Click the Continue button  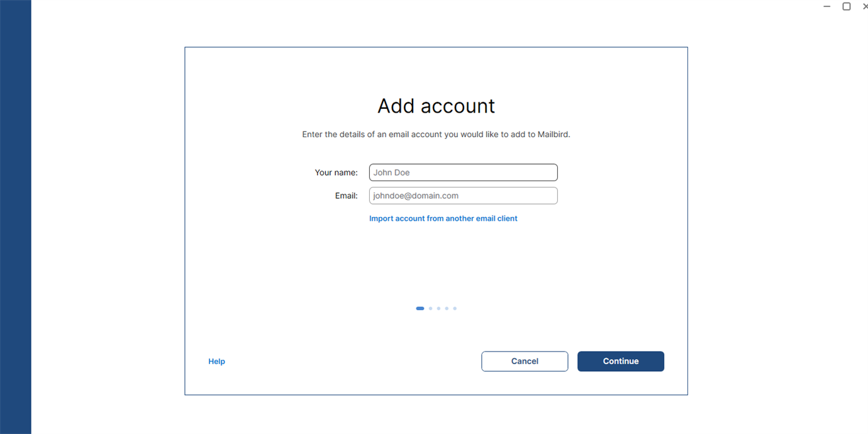tap(620, 361)
